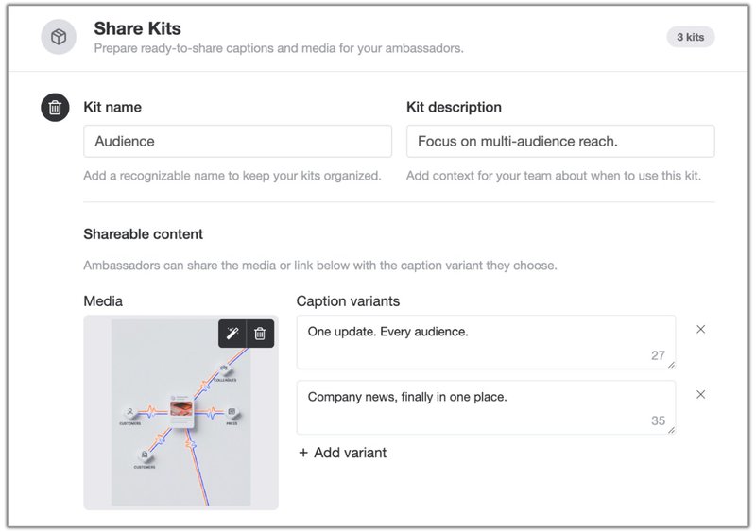Click the 3 kits badge
This screenshot has height=532, width=756.
(691, 37)
